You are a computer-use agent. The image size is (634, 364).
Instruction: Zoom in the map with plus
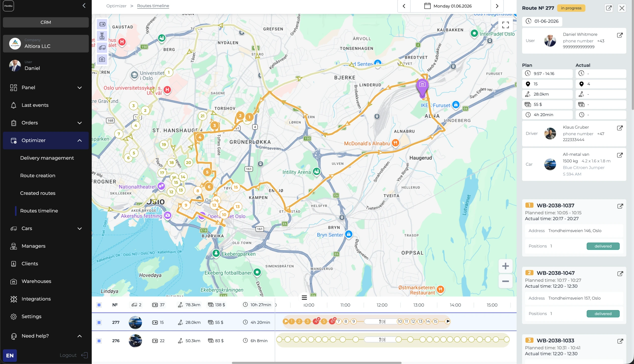point(505,266)
